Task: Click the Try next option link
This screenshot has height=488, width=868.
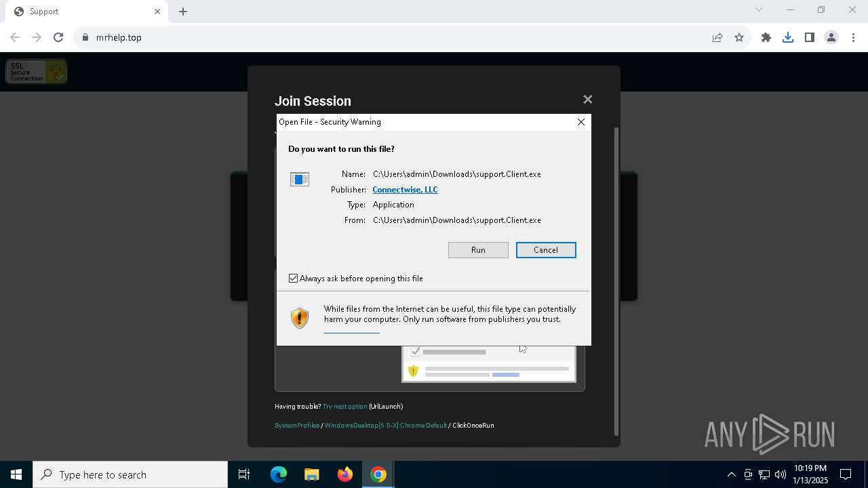Action: [344, 407]
